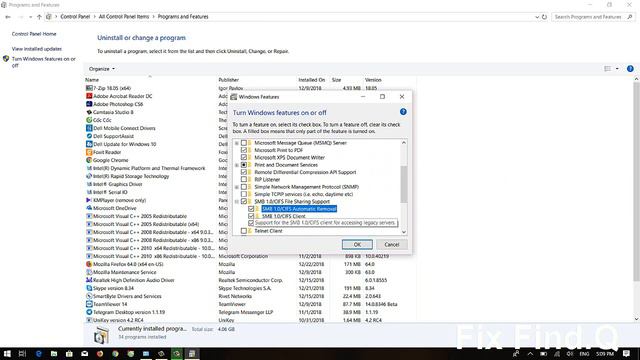640x360 pixels.
Task: Cancel the Windows Features dialog
Action: click(x=391, y=244)
